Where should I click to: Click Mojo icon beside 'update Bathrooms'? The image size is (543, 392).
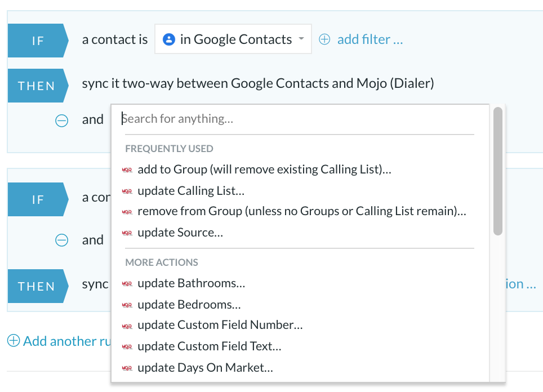tap(127, 284)
